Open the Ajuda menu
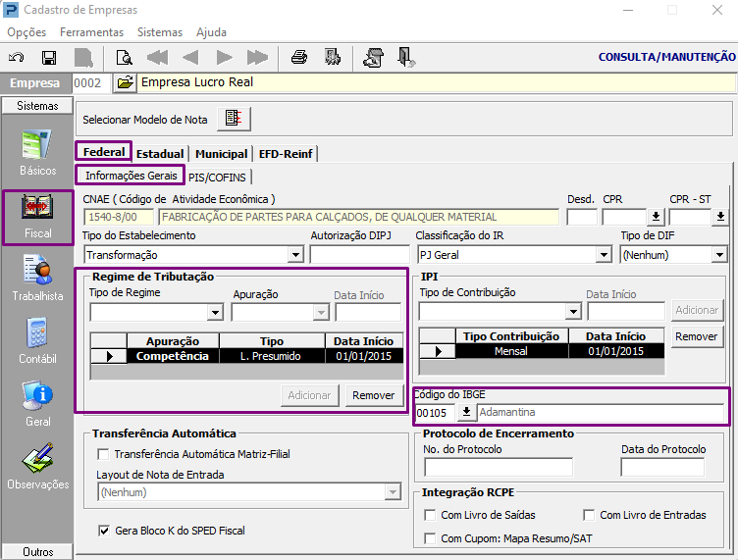738x560 pixels. [x=211, y=32]
